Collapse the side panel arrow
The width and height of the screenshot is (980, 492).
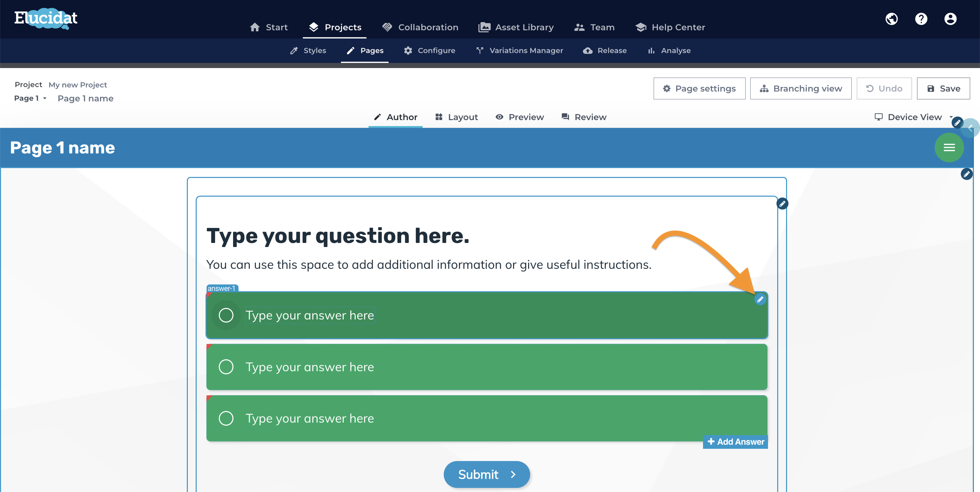[x=970, y=129]
